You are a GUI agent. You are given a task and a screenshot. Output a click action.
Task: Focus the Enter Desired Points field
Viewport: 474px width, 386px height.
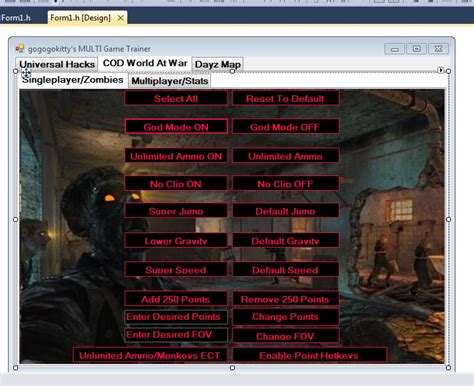(176, 317)
